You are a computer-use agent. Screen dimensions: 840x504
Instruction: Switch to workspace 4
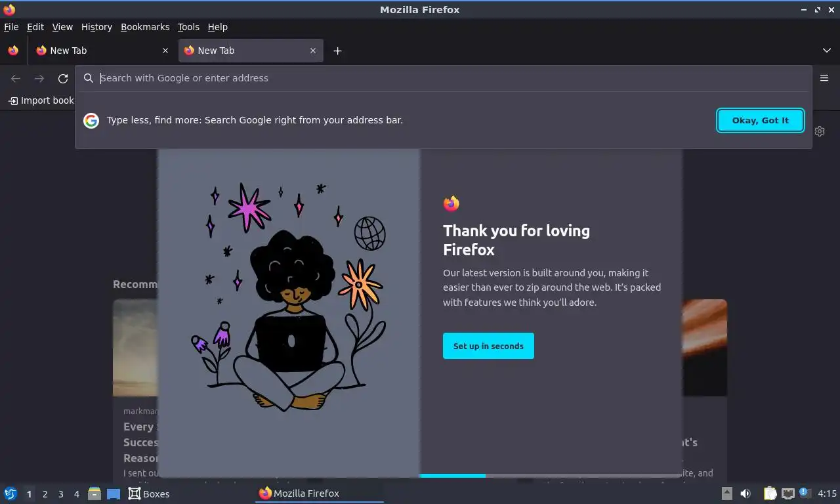pyautogui.click(x=76, y=493)
